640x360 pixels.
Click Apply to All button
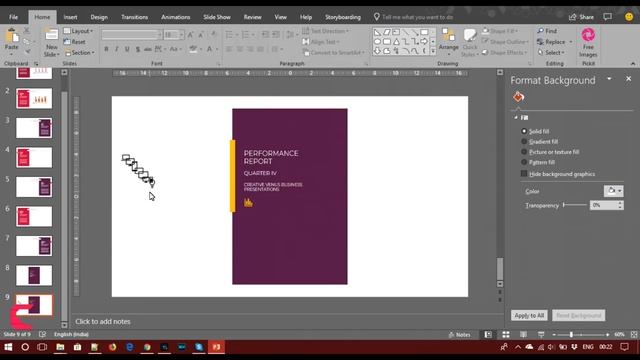529,316
